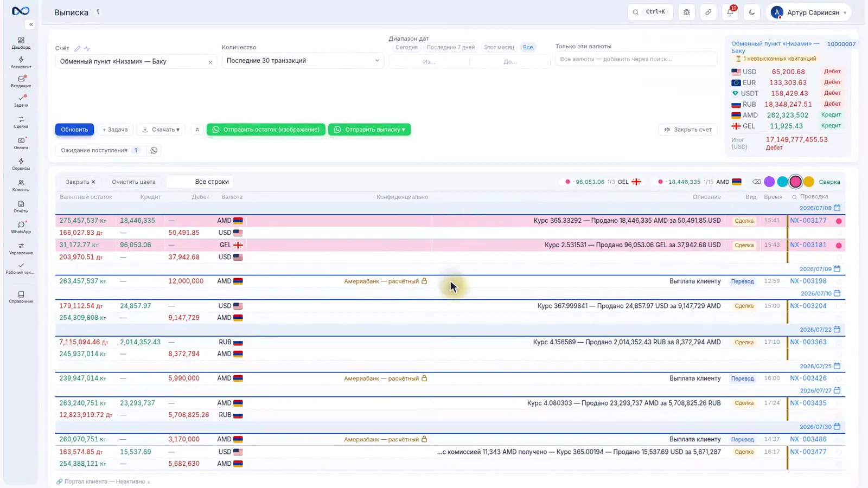Open Оплата in the sidebar
The image size is (868, 488).
point(21,143)
